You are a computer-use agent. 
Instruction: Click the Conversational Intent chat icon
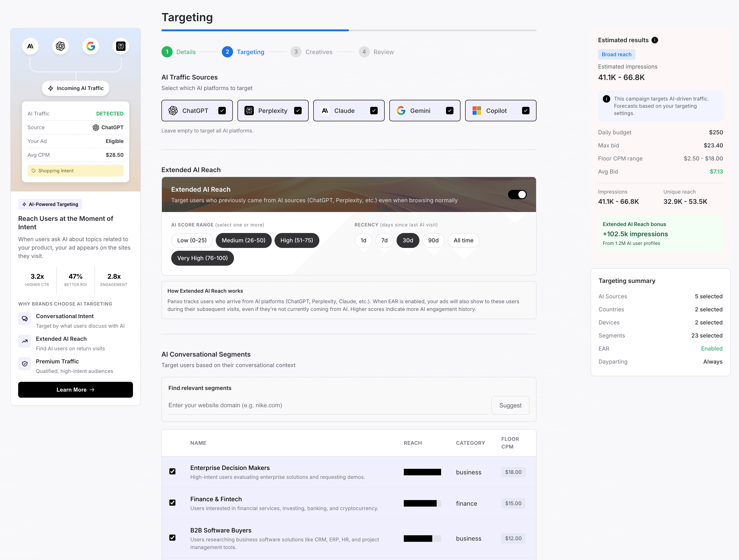click(25, 319)
